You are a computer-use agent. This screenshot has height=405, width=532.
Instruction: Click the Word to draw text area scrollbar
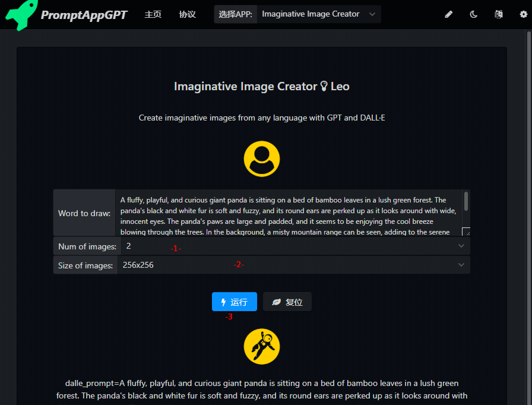pos(466,201)
